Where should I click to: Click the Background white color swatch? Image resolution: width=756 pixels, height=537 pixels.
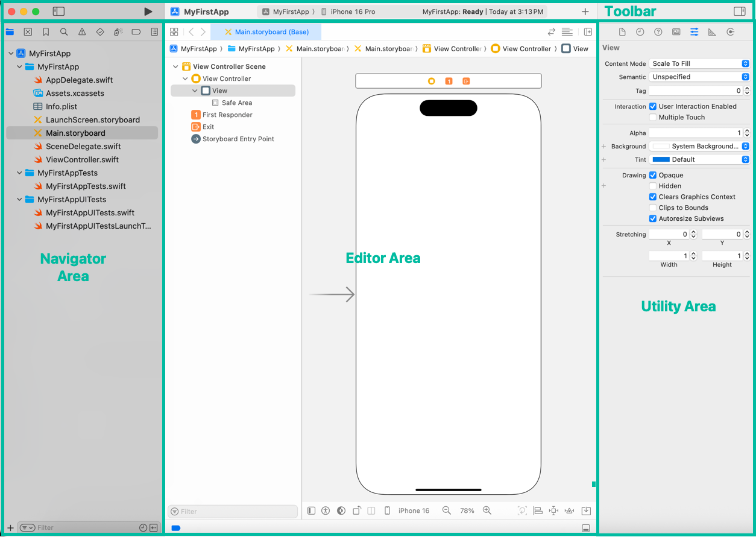661,146
